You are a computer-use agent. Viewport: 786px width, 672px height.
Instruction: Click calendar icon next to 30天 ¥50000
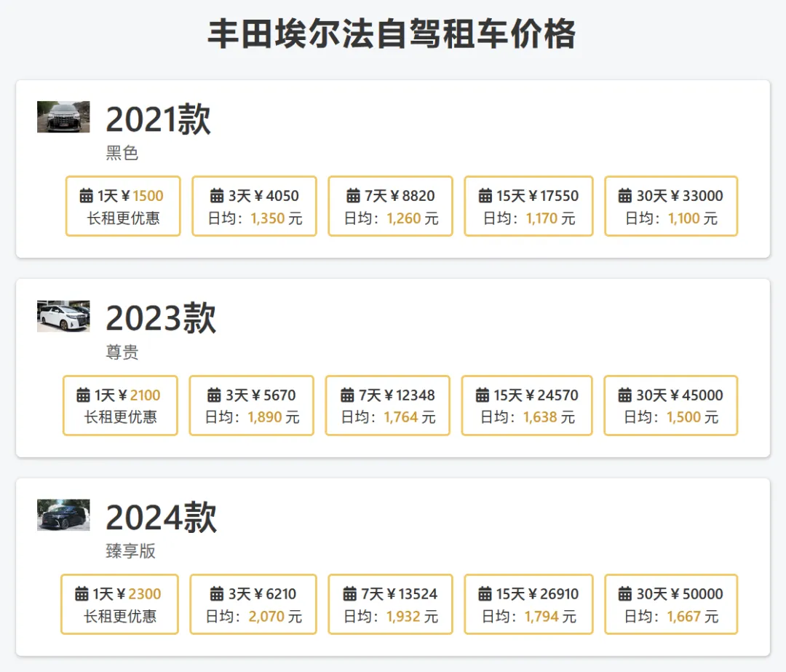click(x=624, y=594)
